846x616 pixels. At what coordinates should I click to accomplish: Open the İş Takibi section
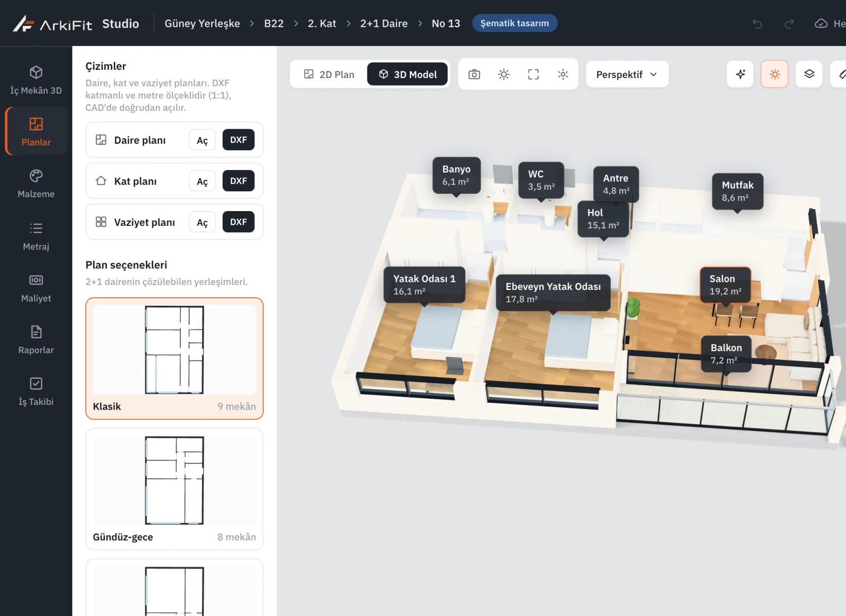click(36, 391)
